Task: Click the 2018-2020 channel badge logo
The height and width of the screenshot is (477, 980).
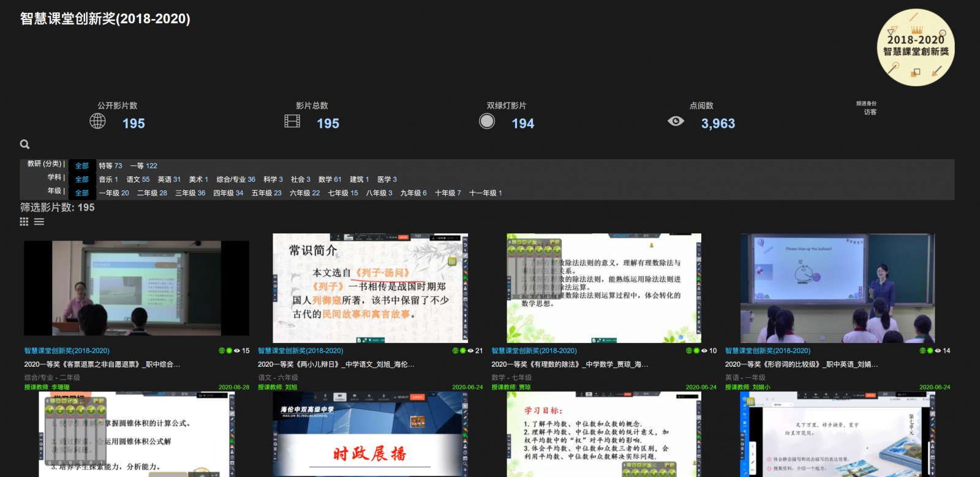Action: point(916,47)
